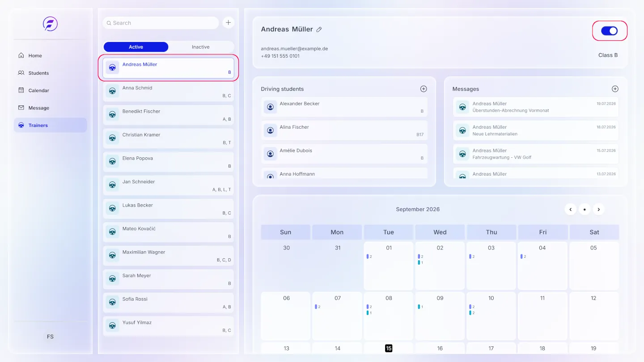
Task: Select trainer Lukas Becker
Action: (168, 209)
